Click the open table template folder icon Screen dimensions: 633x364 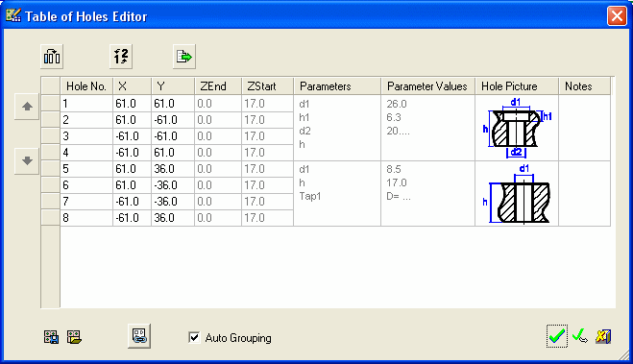[74, 336]
